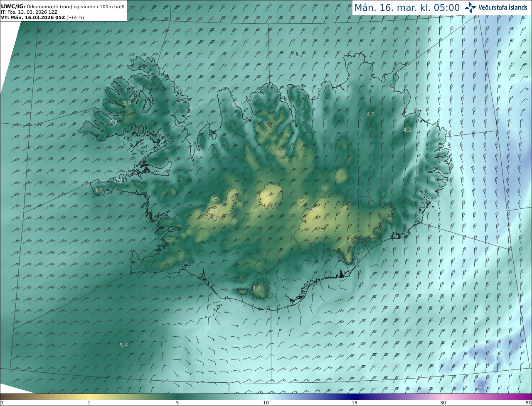The width and height of the screenshot is (532, 406).
Task: Click the 8.0 value label on the map
Action: pyautogui.click(x=199, y=152)
